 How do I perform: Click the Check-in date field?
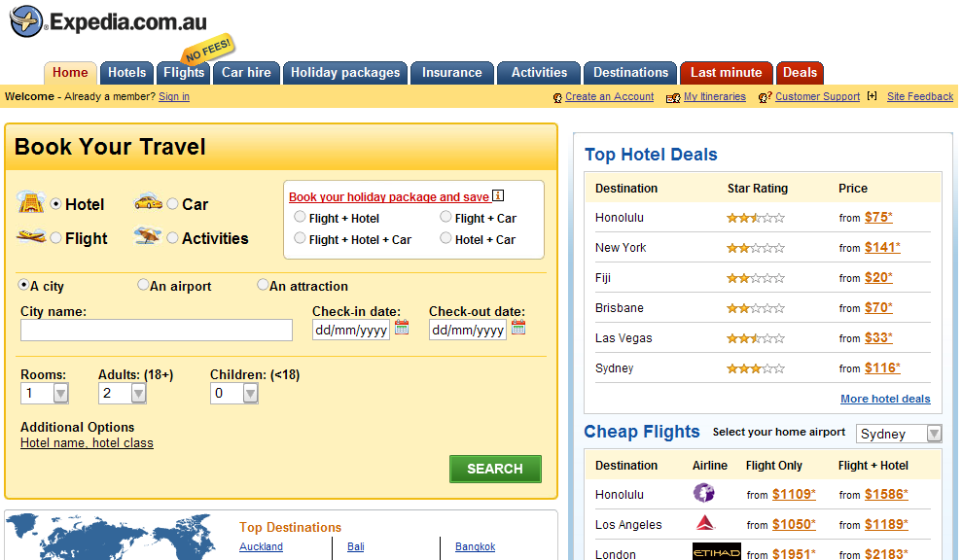pyautogui.click(x=351, y=330)
